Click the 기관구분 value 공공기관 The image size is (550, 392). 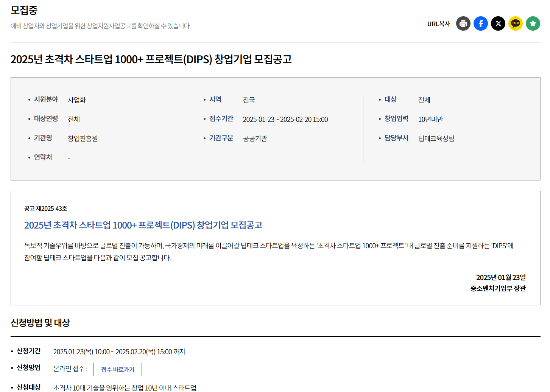[255, 138]
